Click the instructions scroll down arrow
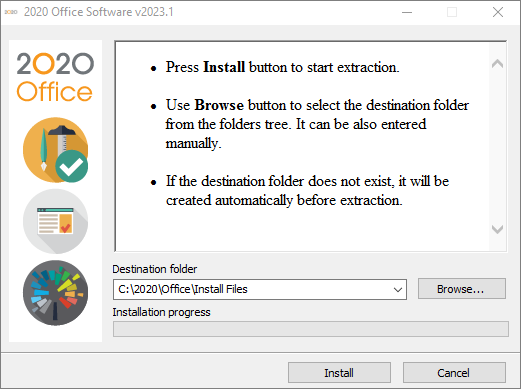This screenshot has width=521, height=389. pos(497,229)
